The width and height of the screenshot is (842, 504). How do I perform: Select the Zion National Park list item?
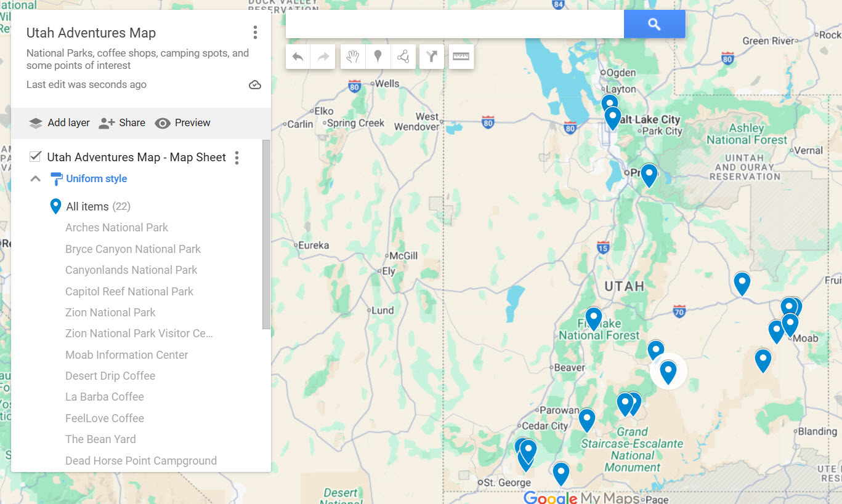(x=110, y=313)
